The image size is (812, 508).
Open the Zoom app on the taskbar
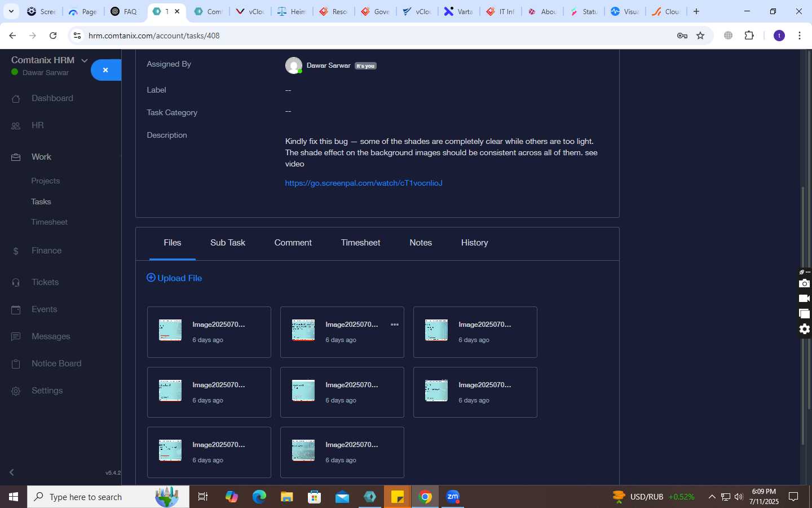(x=453, y=497)
